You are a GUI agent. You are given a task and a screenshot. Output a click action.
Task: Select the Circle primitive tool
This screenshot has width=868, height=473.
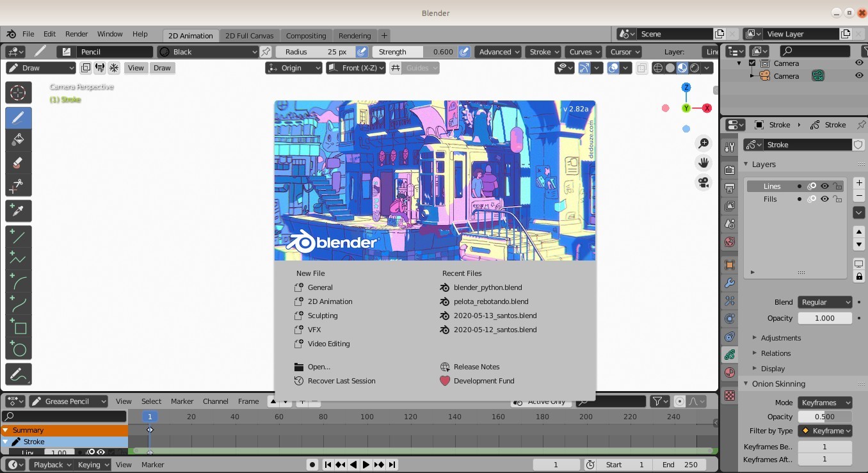(x=19, y=349)
